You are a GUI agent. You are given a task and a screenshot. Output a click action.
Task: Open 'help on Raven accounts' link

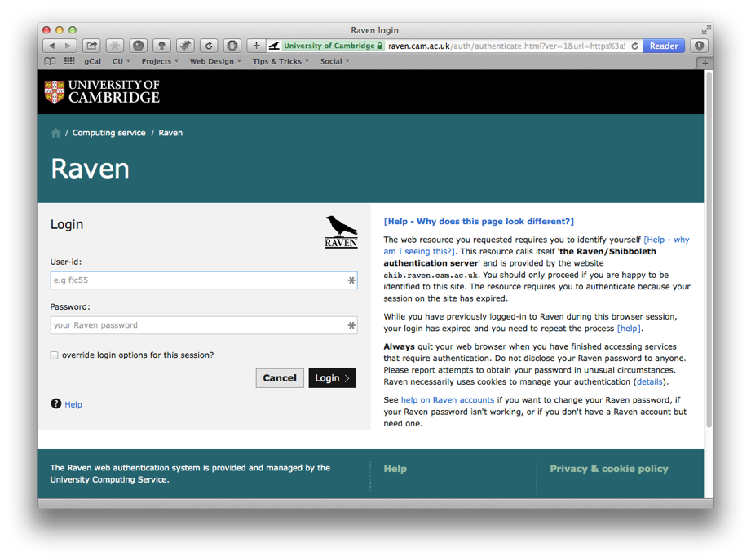point(448,400)
